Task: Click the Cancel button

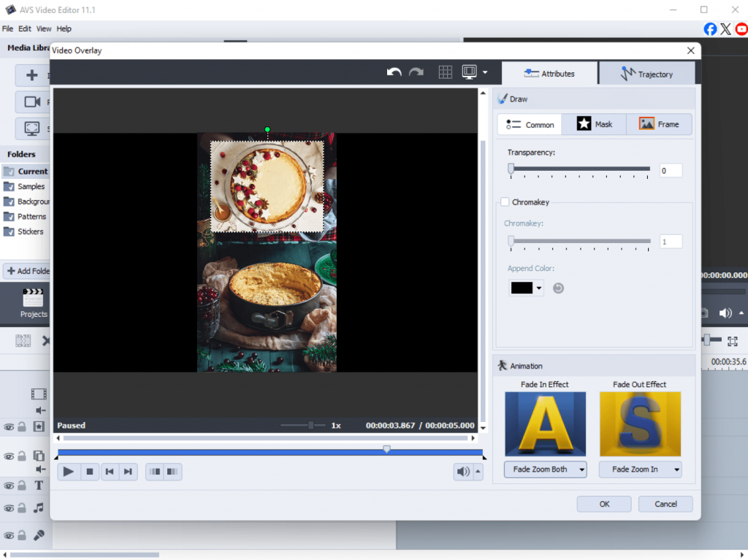Action: coord(665,504)
